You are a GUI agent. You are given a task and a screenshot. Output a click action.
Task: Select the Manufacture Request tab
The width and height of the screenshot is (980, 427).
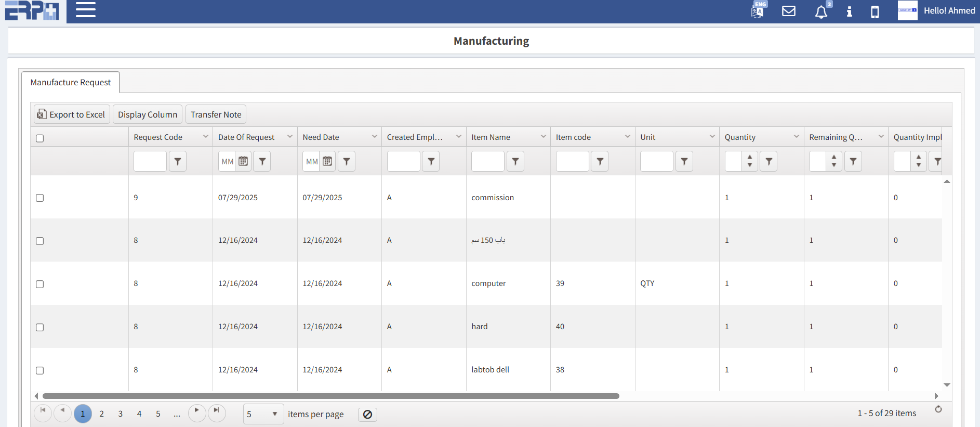pos(71,83)
